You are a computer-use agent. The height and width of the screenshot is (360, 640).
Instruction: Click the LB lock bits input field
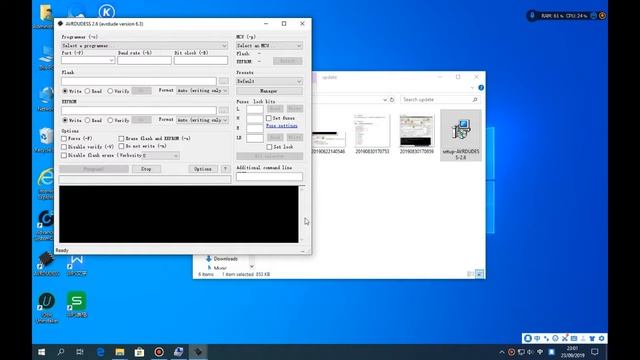pyautogui.click(x=255, y=138)
